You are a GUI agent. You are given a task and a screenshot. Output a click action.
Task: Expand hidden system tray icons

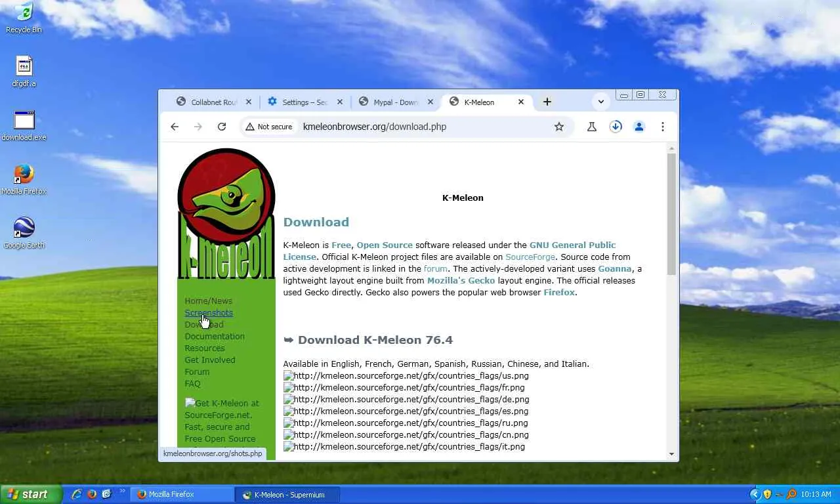[x=755, y=494]
